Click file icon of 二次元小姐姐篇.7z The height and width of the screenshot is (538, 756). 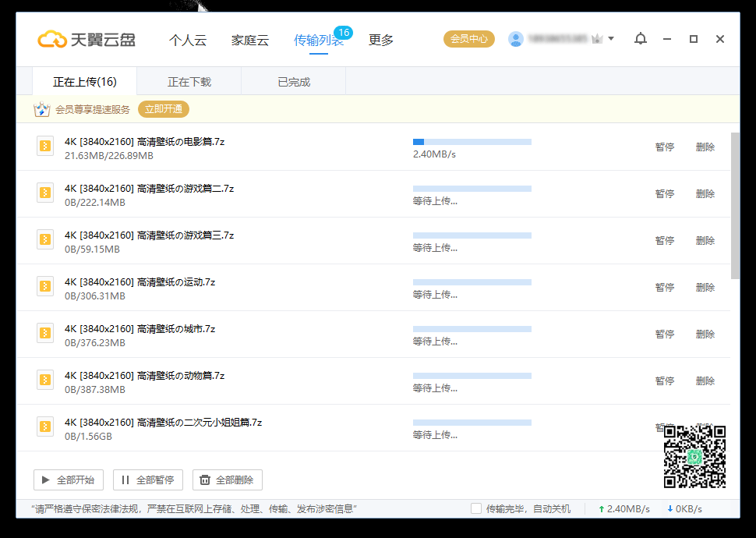(x=45, y=427)
